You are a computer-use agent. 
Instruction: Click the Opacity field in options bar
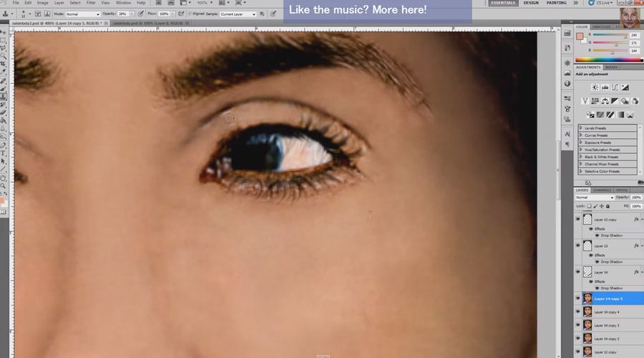123,14
